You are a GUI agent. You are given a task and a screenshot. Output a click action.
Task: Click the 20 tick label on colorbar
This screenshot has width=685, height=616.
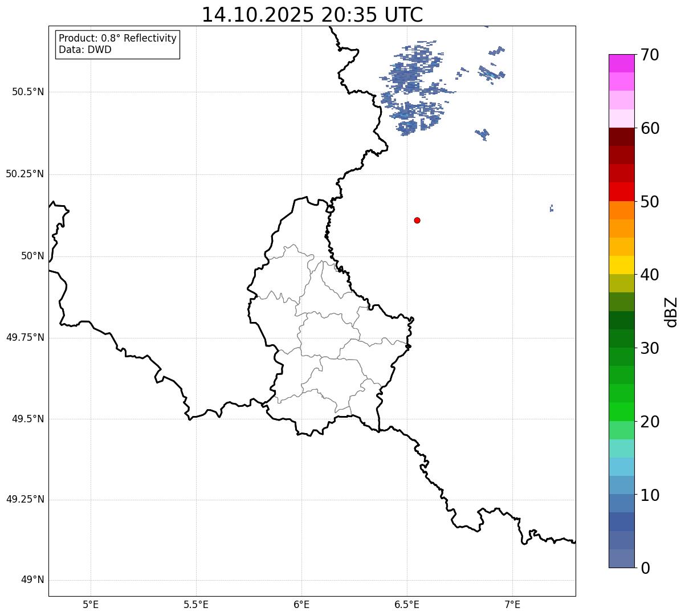650,422
